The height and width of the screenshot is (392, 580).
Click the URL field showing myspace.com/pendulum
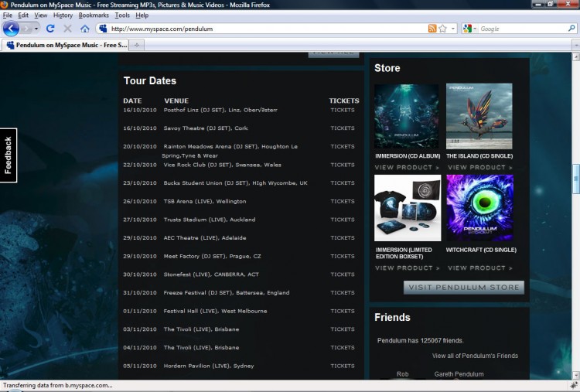pos(268,29)
